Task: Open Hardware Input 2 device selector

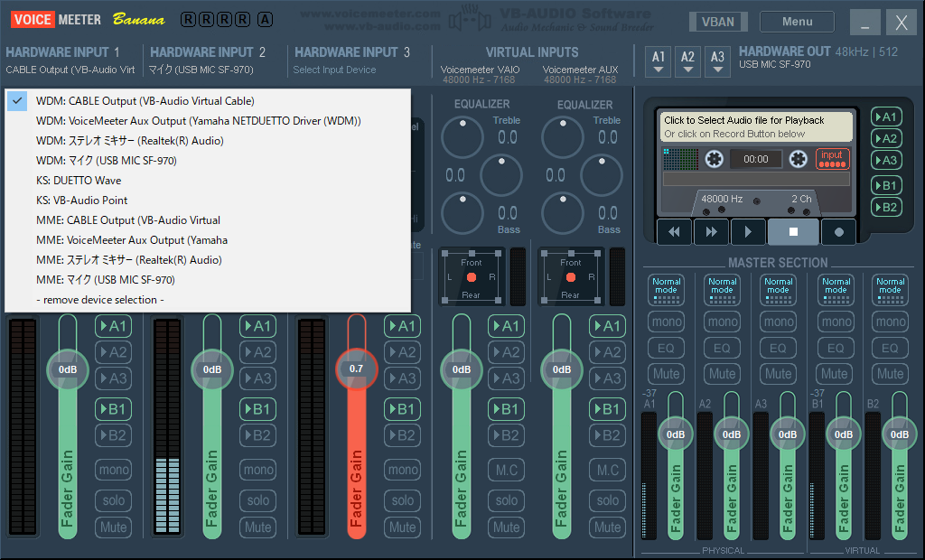Action: click(201, 70)
